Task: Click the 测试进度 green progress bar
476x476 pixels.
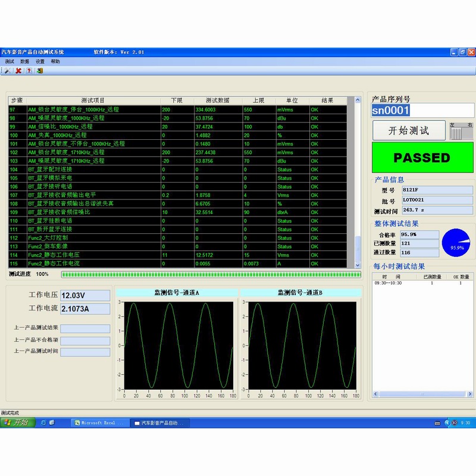Action: coord(211,274)
